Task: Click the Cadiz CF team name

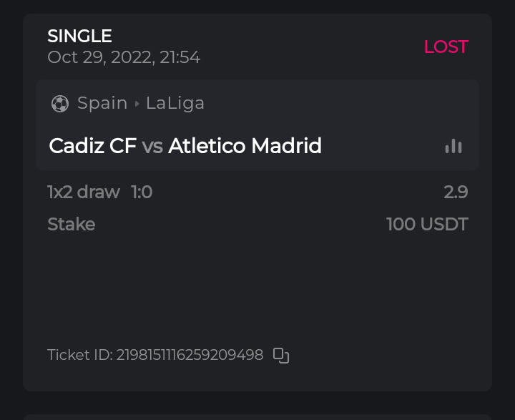Action: coord(92,146)
